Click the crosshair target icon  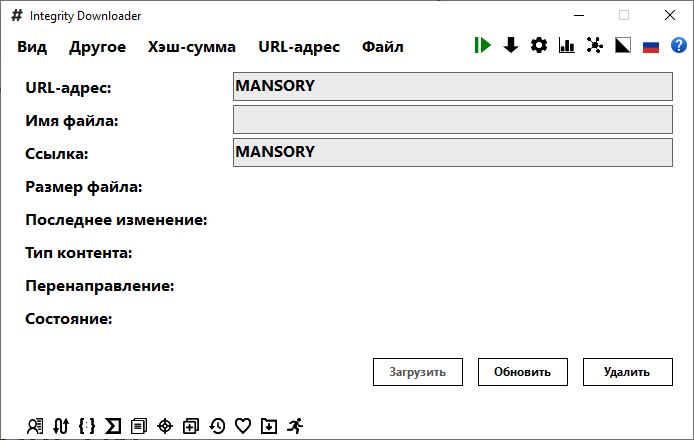[x=165, y=426]
